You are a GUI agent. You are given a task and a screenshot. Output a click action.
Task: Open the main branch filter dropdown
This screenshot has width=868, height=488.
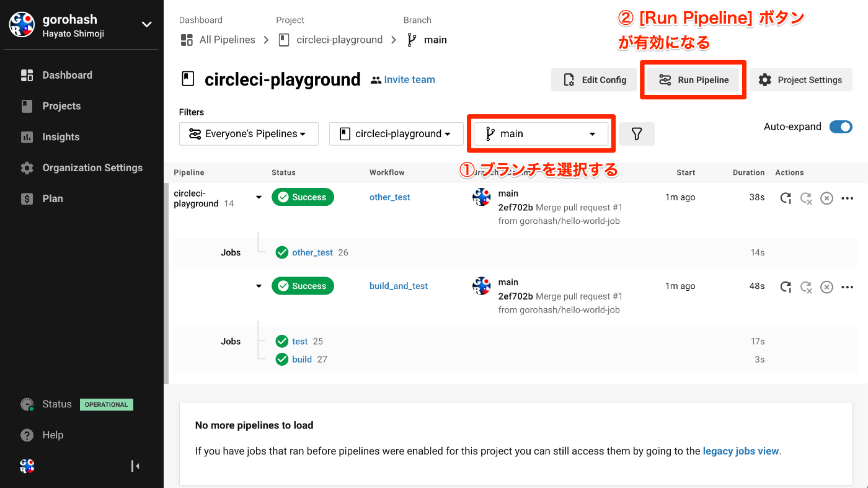pyautogui.click(x=541, y=134)
